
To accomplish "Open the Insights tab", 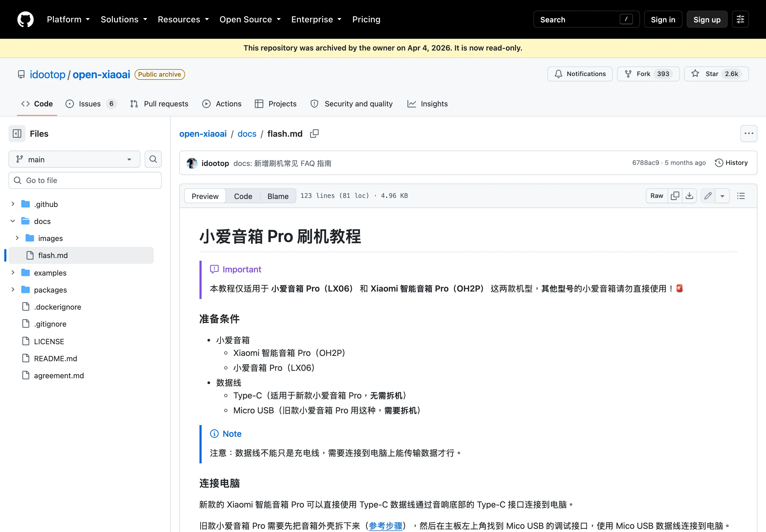I will [x=427, y=104].
